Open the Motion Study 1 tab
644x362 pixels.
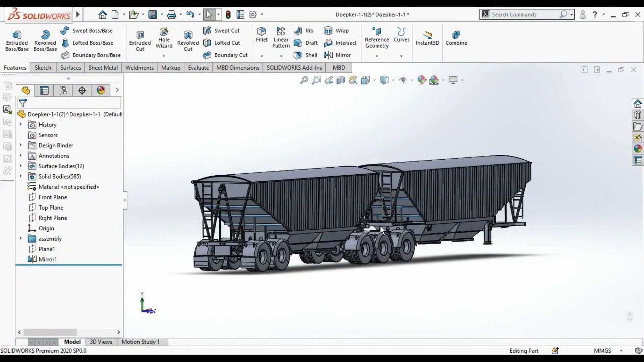coord(140,342)
